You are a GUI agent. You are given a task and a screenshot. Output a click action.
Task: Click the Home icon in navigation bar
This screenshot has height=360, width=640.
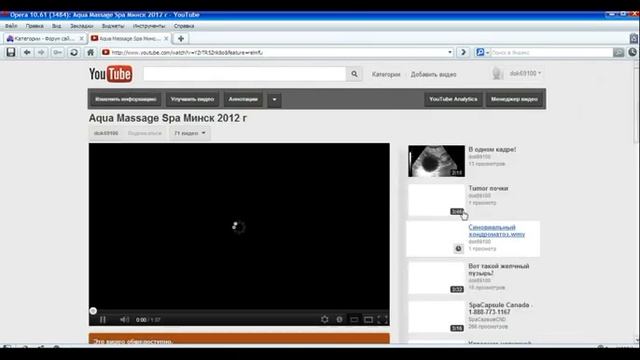tap(91, 52)
